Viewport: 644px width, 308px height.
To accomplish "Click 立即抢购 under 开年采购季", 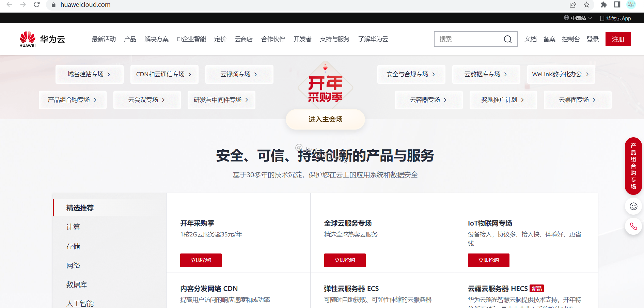I will coord(201,260).
